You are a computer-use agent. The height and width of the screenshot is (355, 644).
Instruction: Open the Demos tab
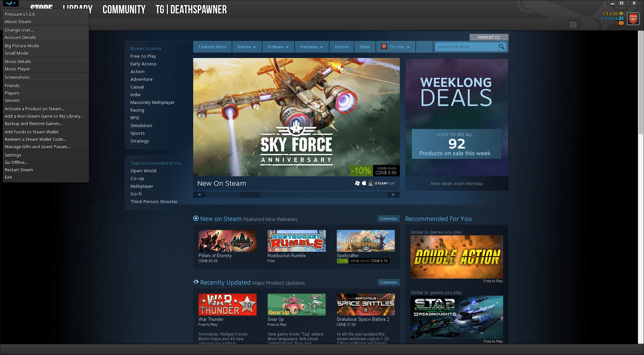click(x=341, y=47)
